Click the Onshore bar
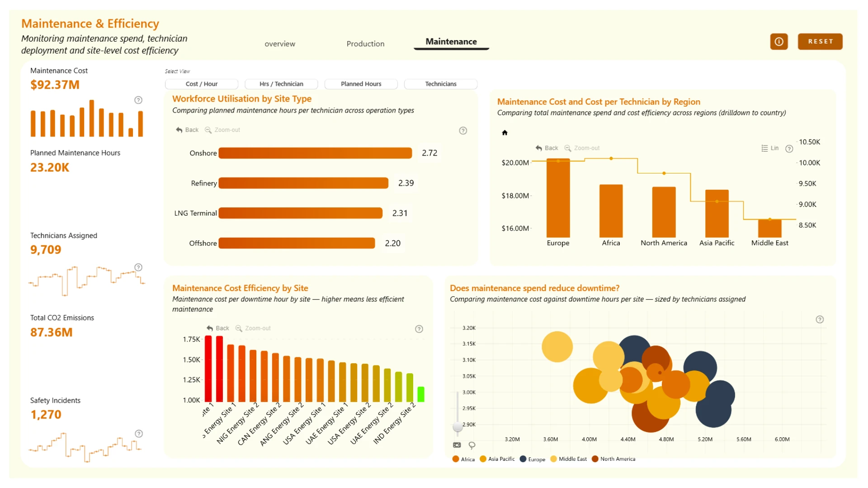Image resolution: width=868 pixels, height=488 pixels. pos(315,153)
